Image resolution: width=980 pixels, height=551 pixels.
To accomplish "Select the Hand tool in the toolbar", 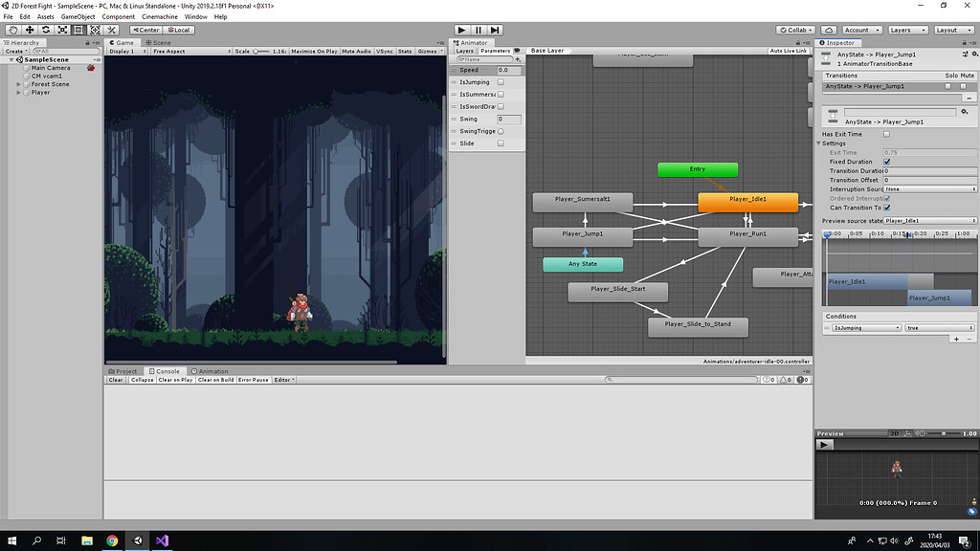I will [12, 30].
